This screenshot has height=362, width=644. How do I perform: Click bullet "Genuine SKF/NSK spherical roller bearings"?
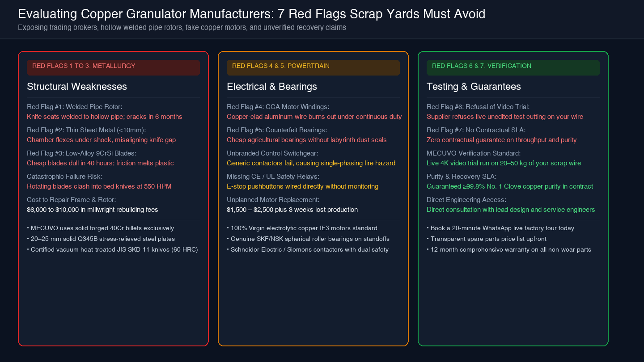click(x=308, y=239)
